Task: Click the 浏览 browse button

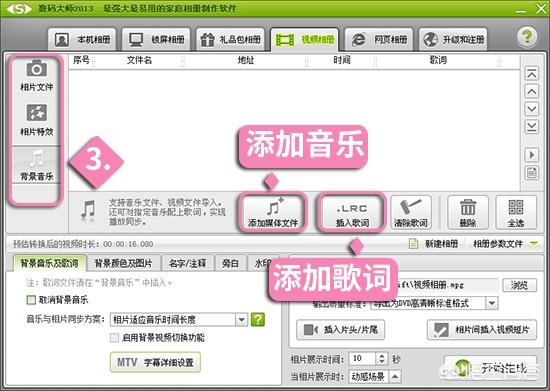Action: (x=519, y=285)
